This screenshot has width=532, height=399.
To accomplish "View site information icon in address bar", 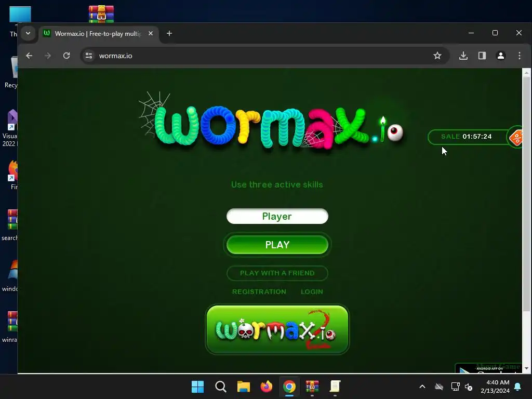I will point(89,56).
